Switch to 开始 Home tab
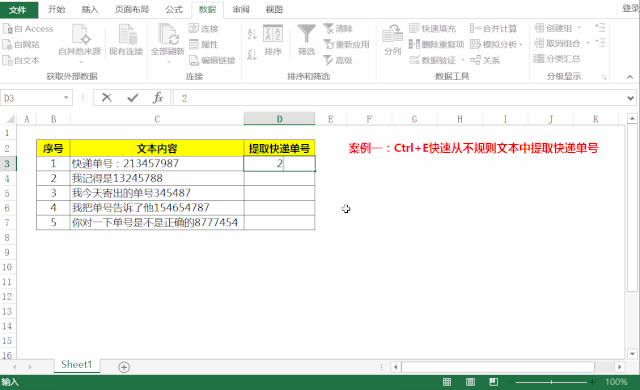 coord(56,9)
